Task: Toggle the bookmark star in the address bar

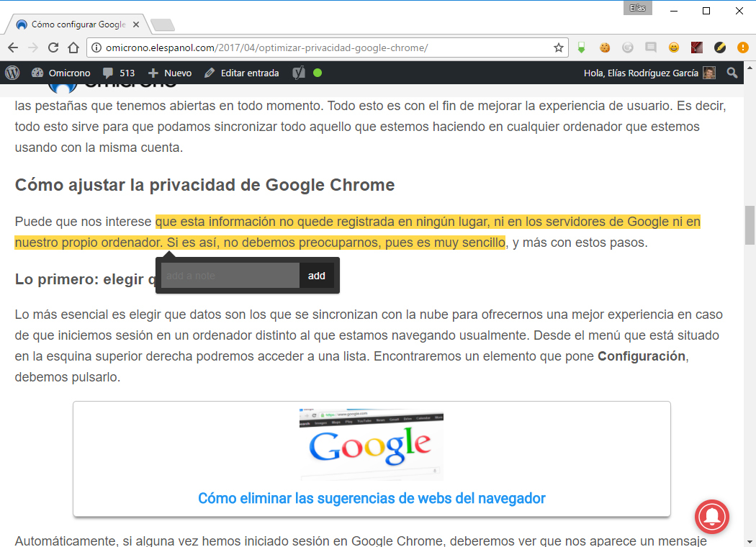Action: (x=559, y=47)
